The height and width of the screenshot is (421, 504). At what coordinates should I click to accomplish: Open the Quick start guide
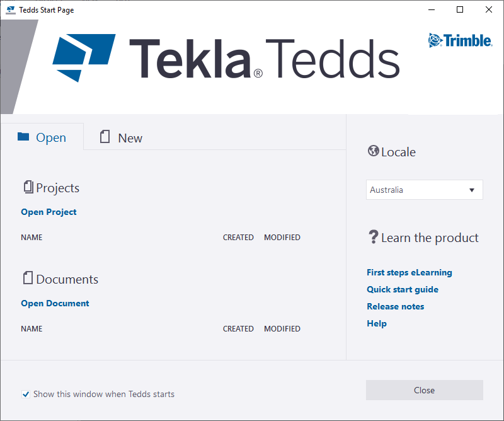click(x=402, y=289)
